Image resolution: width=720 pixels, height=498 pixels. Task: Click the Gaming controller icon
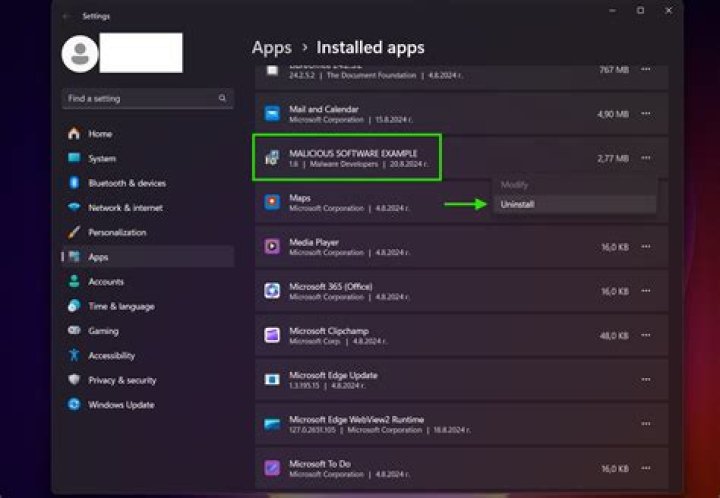(x=74, y=331)
